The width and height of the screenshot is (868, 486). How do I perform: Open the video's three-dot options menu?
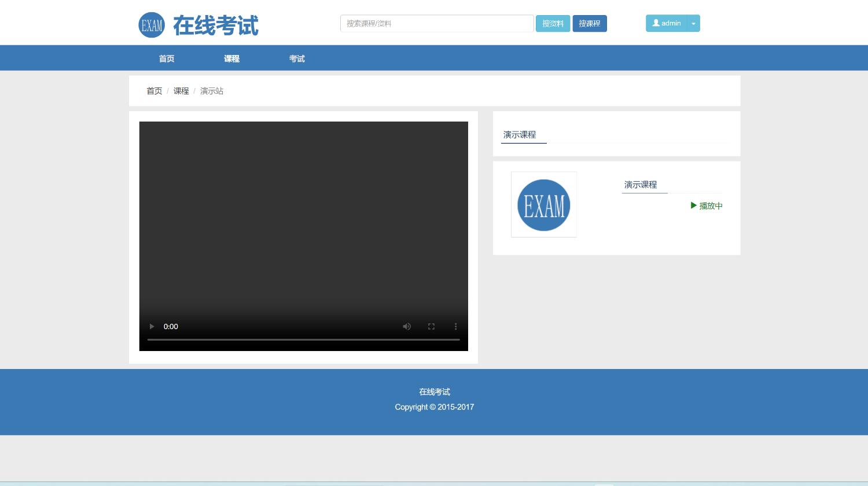(455, 327)
